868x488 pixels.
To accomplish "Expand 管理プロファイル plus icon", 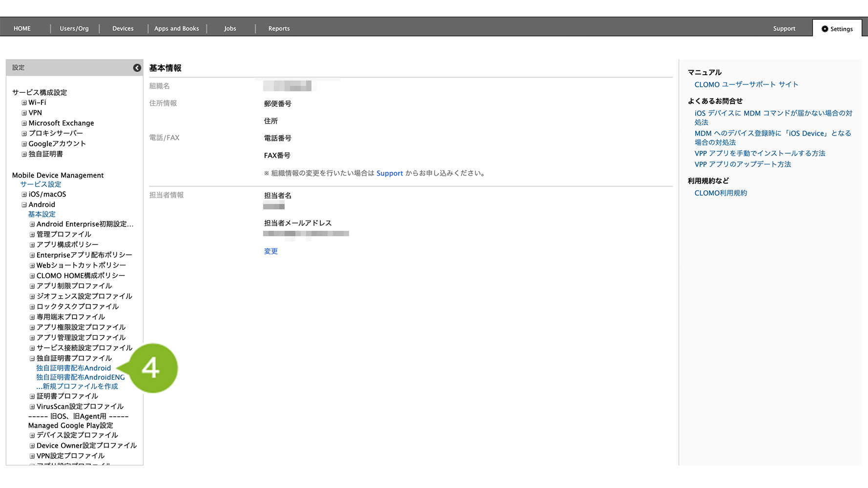I will click(32, 235).
